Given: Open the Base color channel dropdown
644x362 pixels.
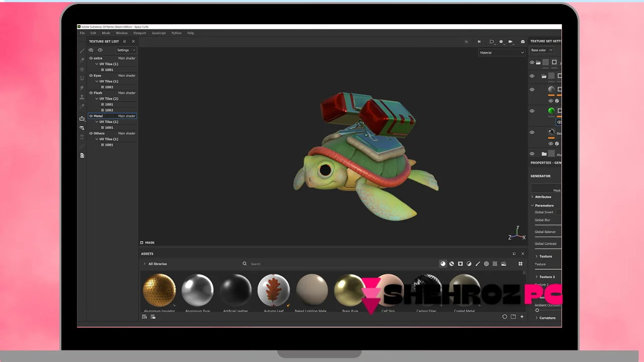Looking at the screenshot, I should (542, 50).
